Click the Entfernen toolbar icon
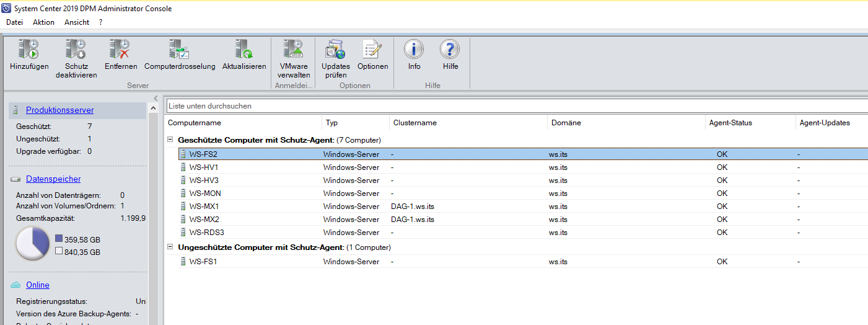 pyautogui.click(x=120, y=49)
